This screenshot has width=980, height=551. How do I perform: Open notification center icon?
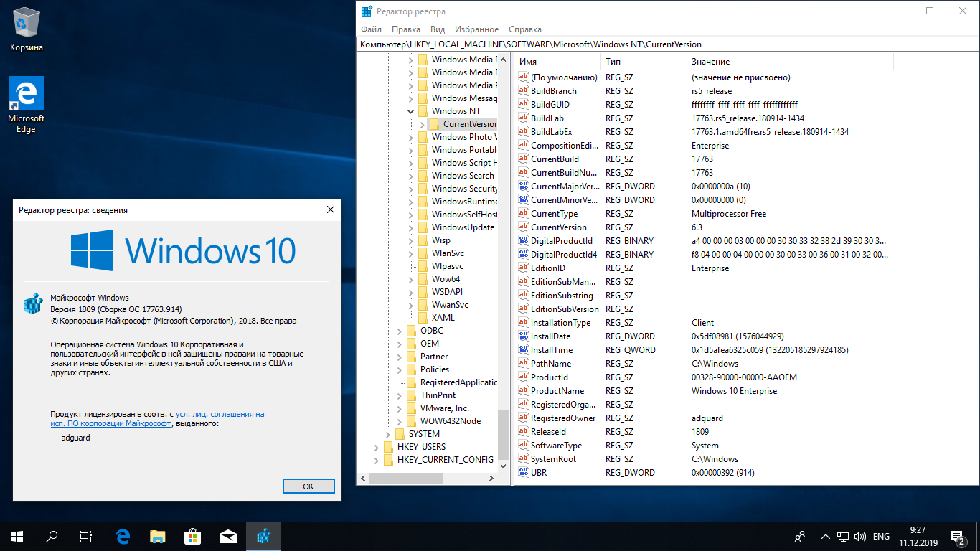click(x=958, y=537)
